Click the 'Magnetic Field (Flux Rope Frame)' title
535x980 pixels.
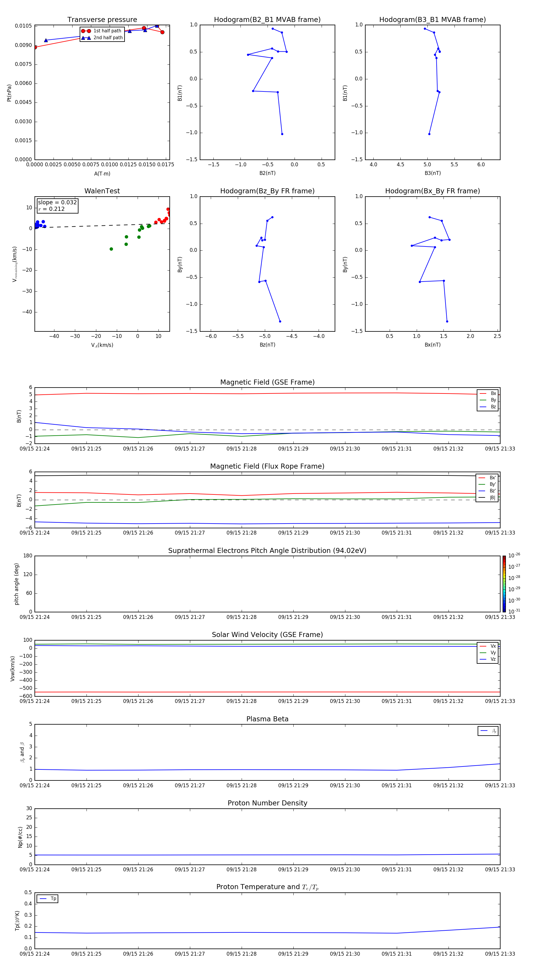[x=267, y=467]
